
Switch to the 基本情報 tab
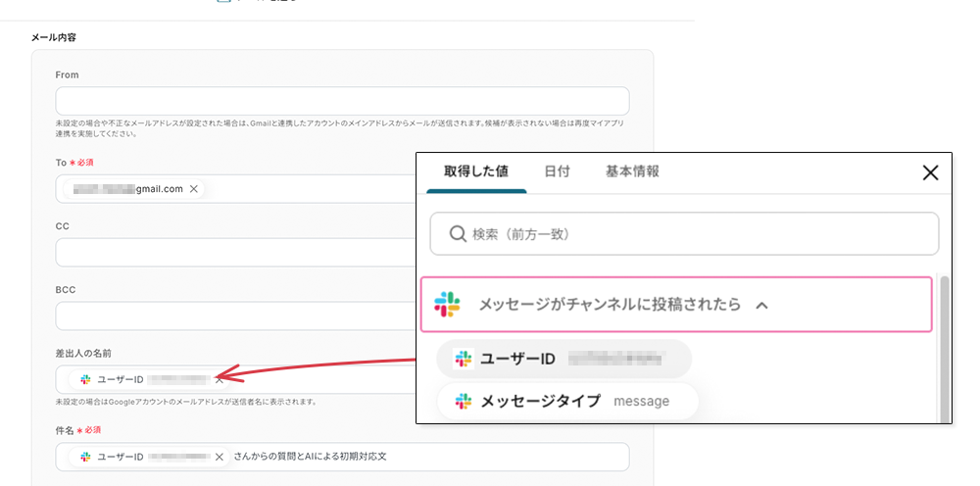click(x=632, y=171)
